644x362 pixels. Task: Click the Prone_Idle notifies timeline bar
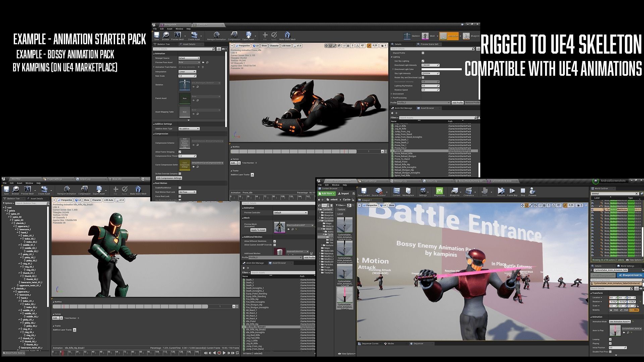coord(293,152)
